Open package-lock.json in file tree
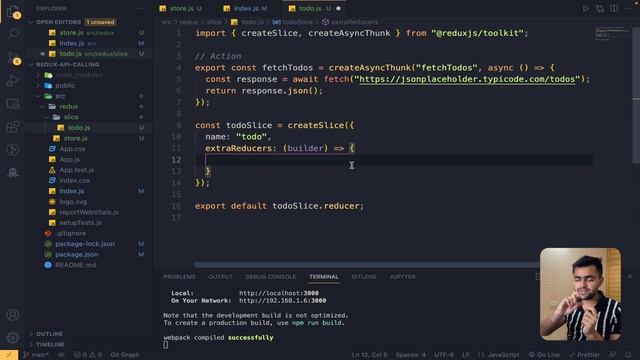Image resolution: width=640 pixels, height=360 pixels. [85, 244]
